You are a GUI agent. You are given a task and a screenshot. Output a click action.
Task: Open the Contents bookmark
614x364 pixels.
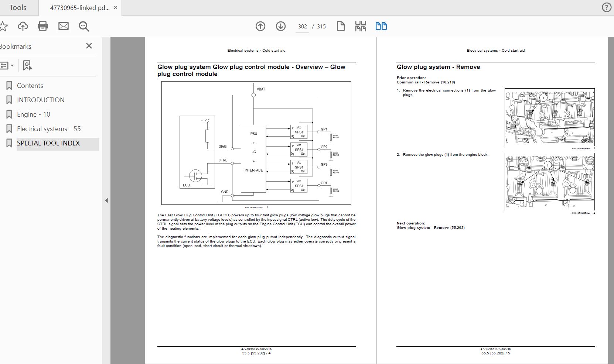point(30,86)
